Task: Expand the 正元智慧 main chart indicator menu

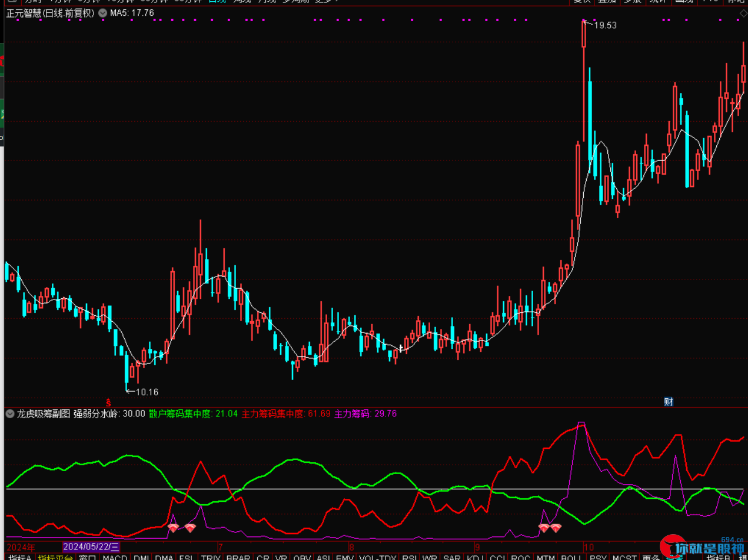Action: (x=103, y=13)
